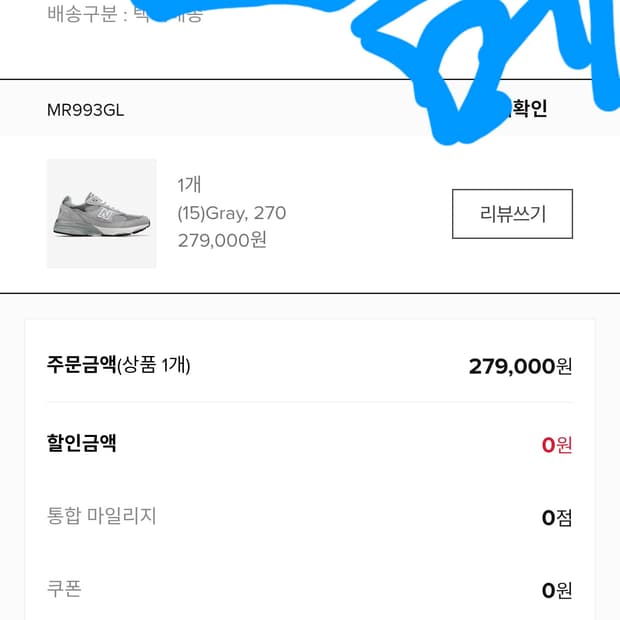The height and width of the screenshot is (620, 620).
Task: Click the 주문금액(상품 1개) label
Action: (119, 365)
